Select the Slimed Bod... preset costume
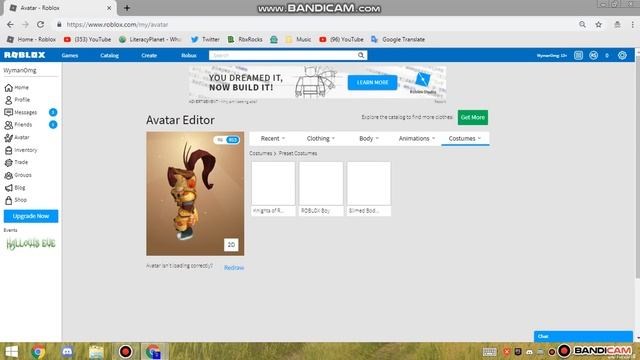 pyautogui.click(x=369, y=189)
